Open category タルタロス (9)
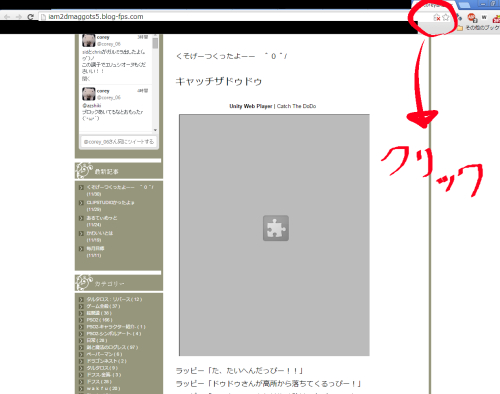500x394 pixels. (102, 368)
